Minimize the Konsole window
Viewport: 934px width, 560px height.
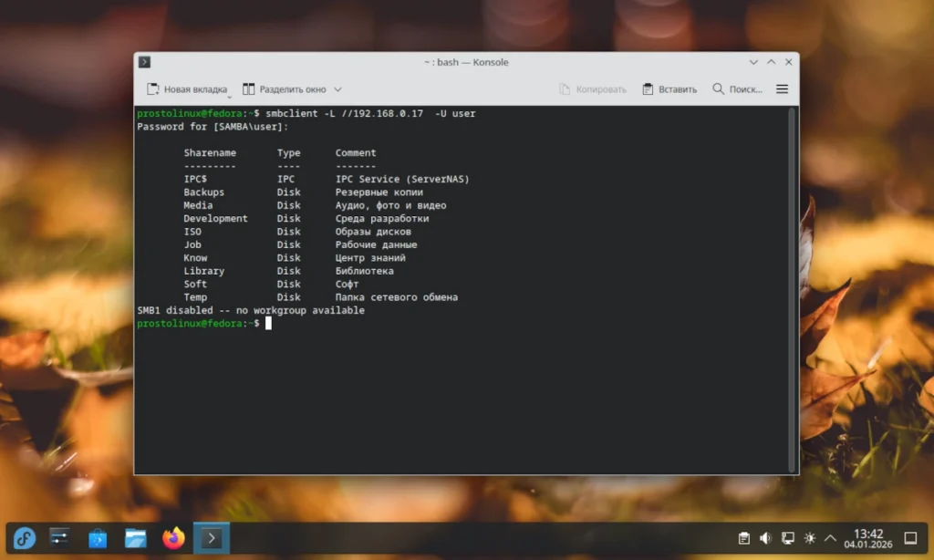pos(753,62)
